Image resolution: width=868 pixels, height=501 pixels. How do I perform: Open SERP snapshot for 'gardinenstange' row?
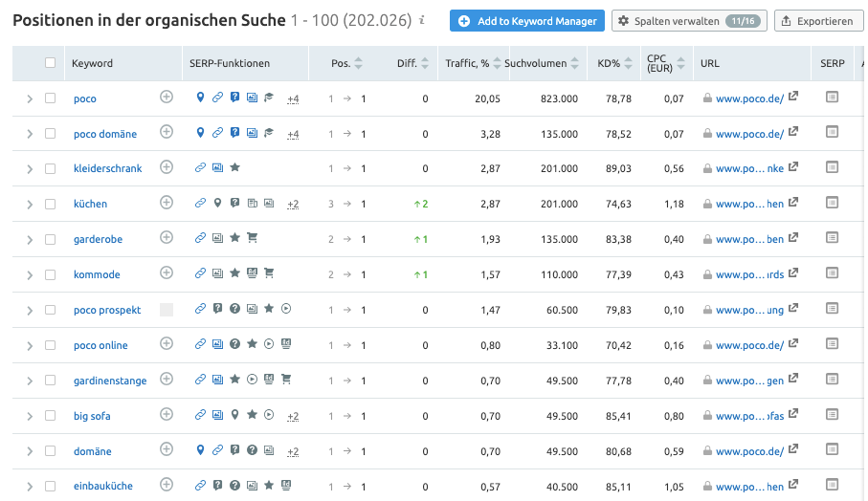click(832, 380)
